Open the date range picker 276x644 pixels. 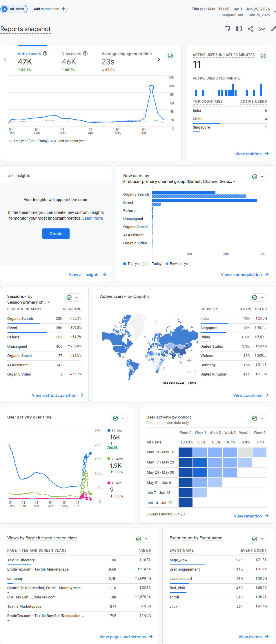(234, 12)
